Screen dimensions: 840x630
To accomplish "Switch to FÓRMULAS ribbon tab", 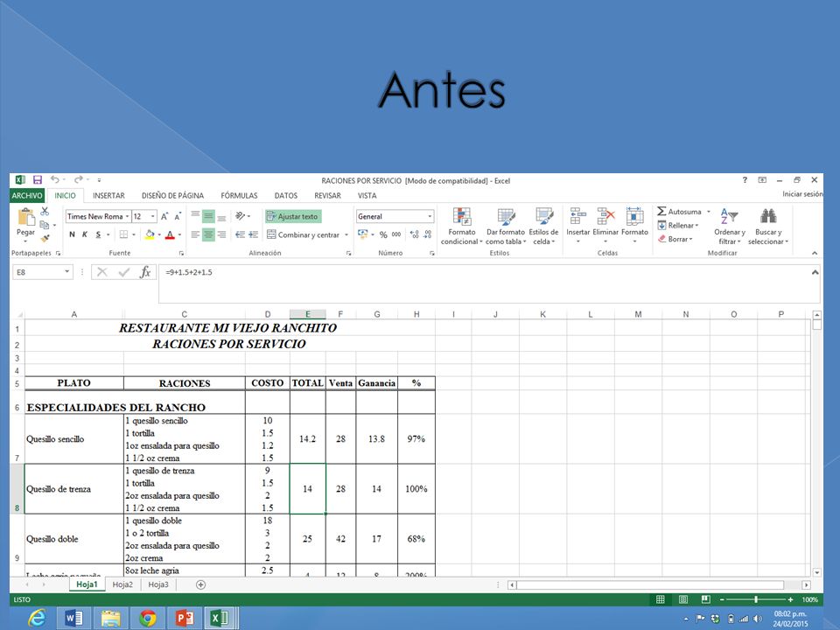I will click(x=239, y=195).
